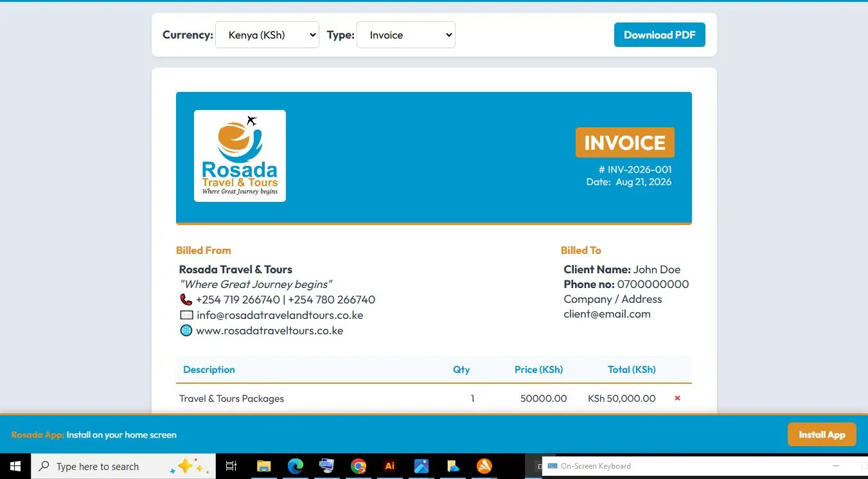Click the Install App button
The image size is (868, 479).
point(822,435)
